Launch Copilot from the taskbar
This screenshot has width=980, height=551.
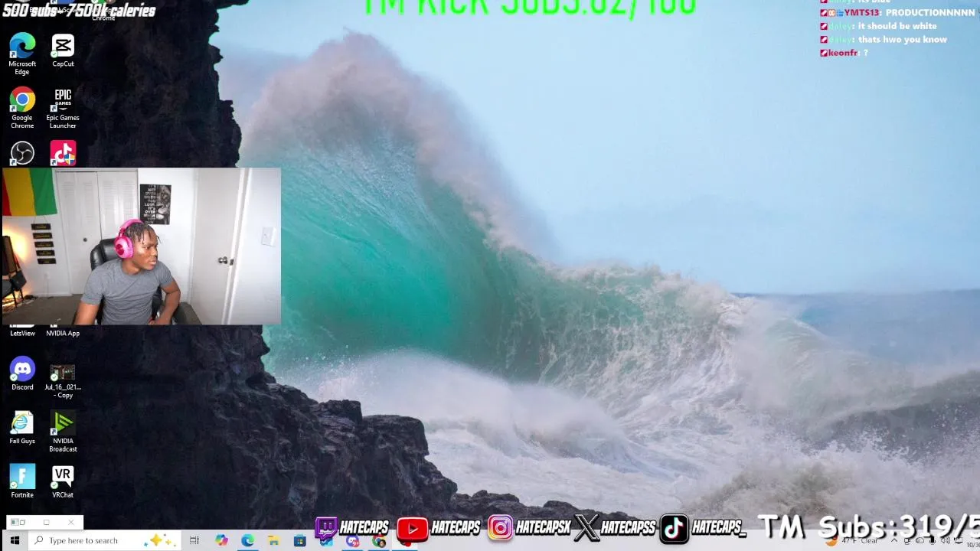pos(221,540)
